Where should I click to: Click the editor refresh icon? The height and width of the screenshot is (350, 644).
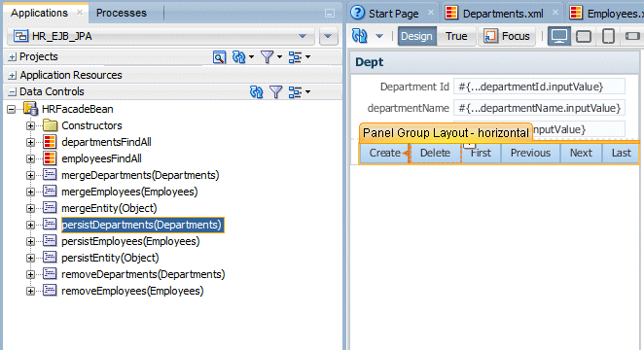tap(359, 36)
